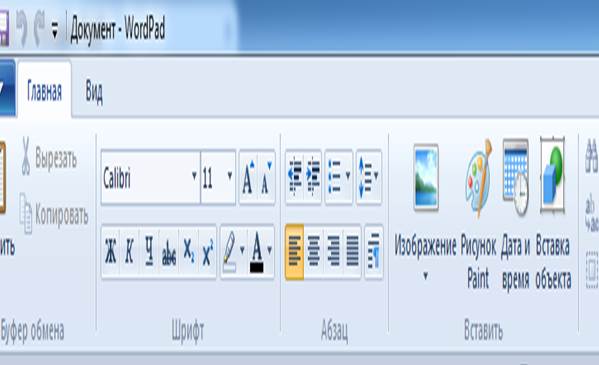
Task: Insert Дата и время
Action: (515, 215)
